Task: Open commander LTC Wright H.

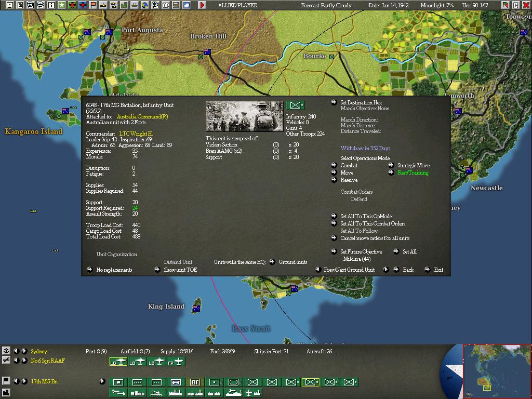Action: click(136, 134)
